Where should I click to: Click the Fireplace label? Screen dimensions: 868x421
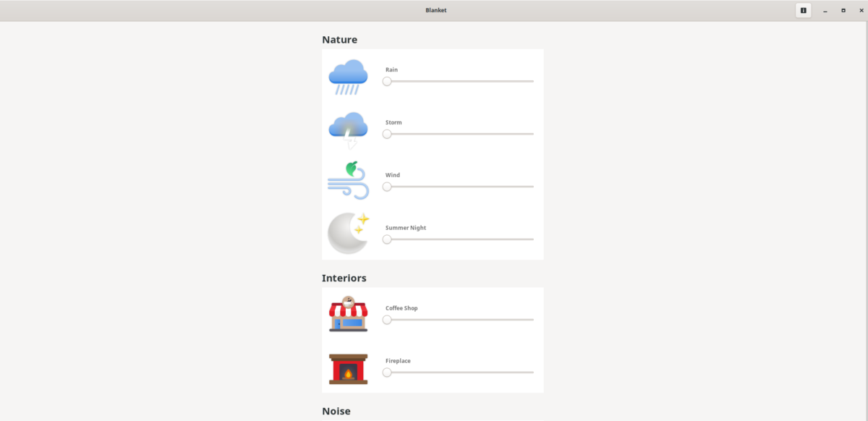click(x=399, y=361)
